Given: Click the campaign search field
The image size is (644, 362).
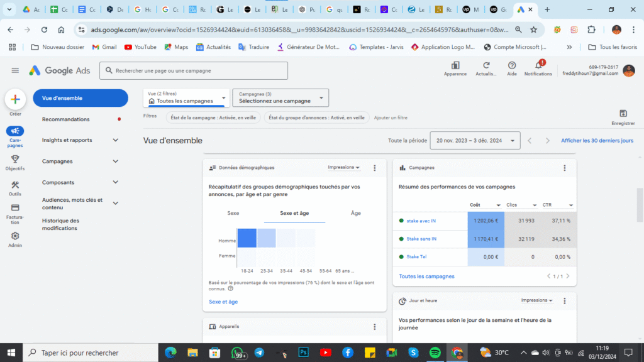Looking at the screenshot, I should [193, 70].
